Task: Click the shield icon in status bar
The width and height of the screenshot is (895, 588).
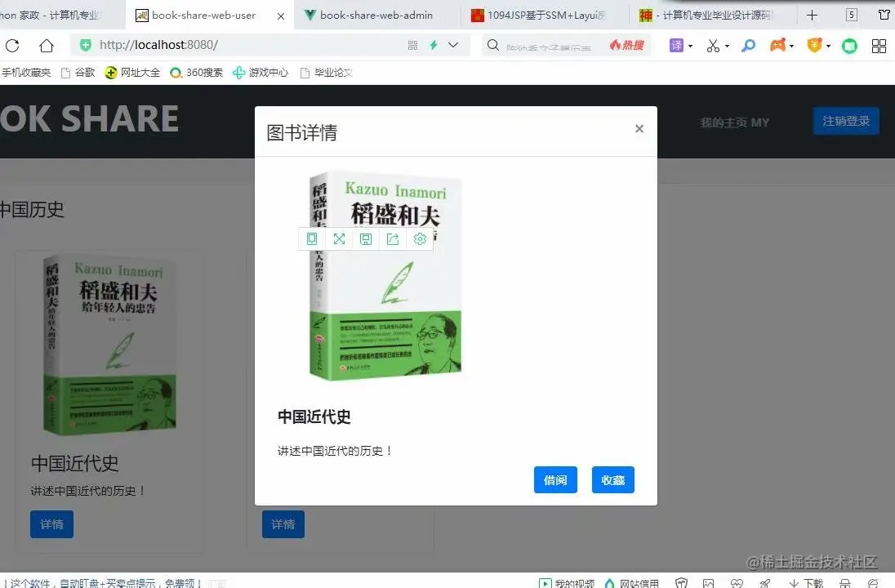Action: 681,583
